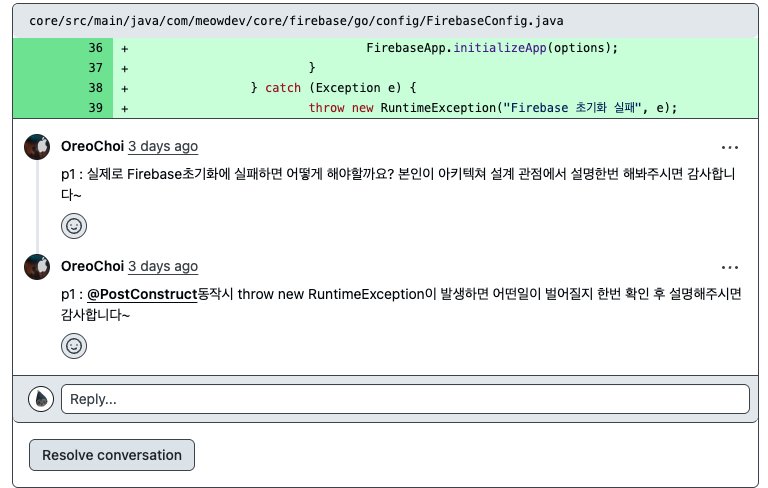Screen dimensions: 768x488
Task: Click the OreoChoi avatar on the first comment
Action: click(37, 146)
